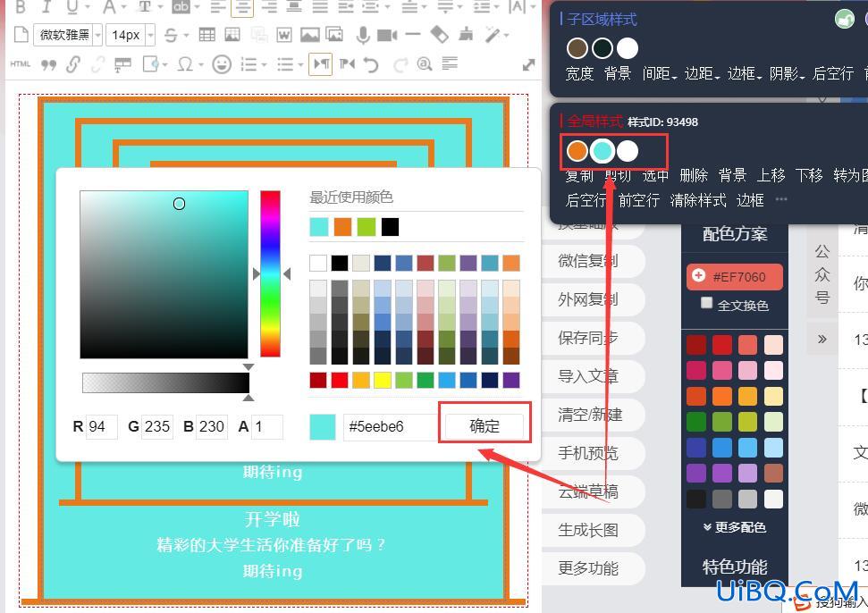This screenshot has height=613, width=868.
Task: Click 删除 in global style panel
Action: click(x=694, y=175)
